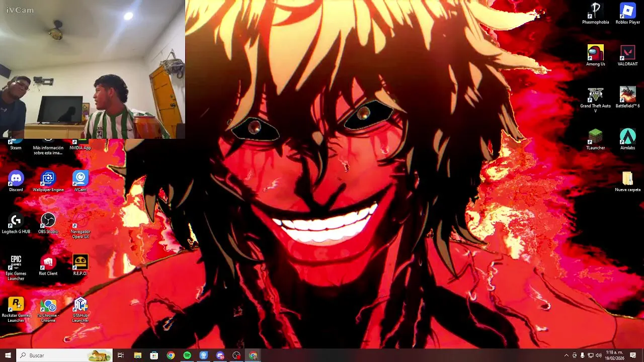
Task: Open the notification center
Action: click(633, 355)
